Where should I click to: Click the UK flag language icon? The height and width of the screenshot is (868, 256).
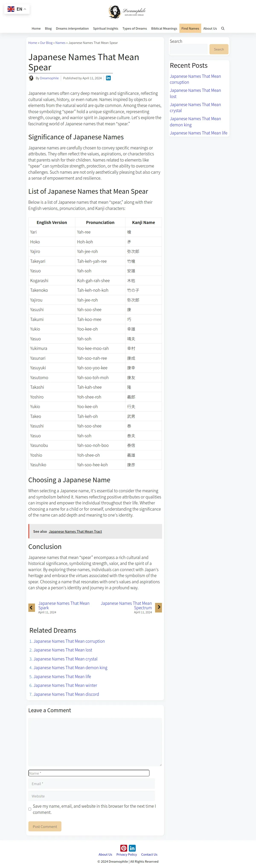click(x=11, y=9)
